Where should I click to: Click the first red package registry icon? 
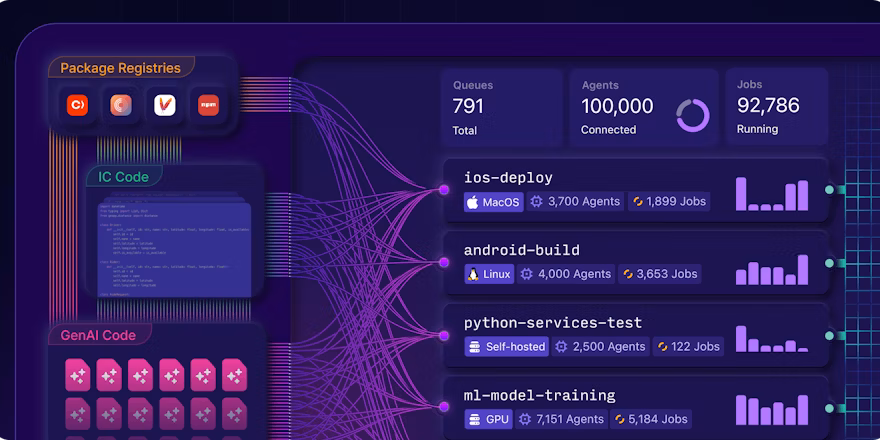coord(77,105)
